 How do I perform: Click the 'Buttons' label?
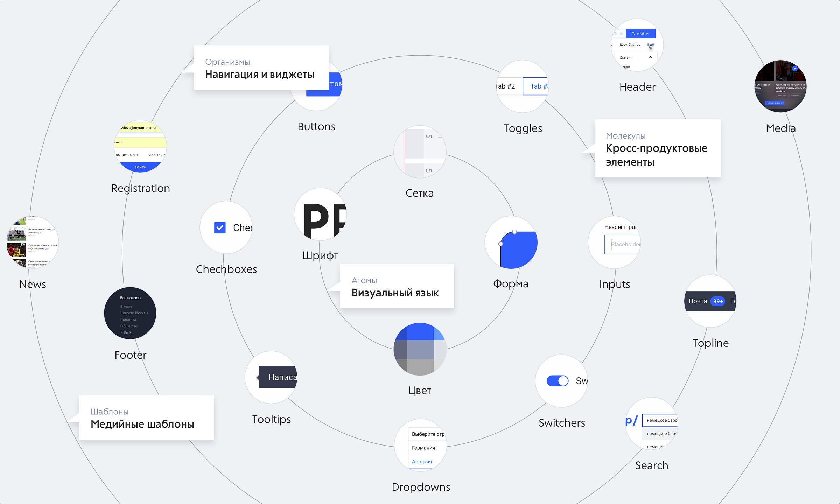point(316,126)
